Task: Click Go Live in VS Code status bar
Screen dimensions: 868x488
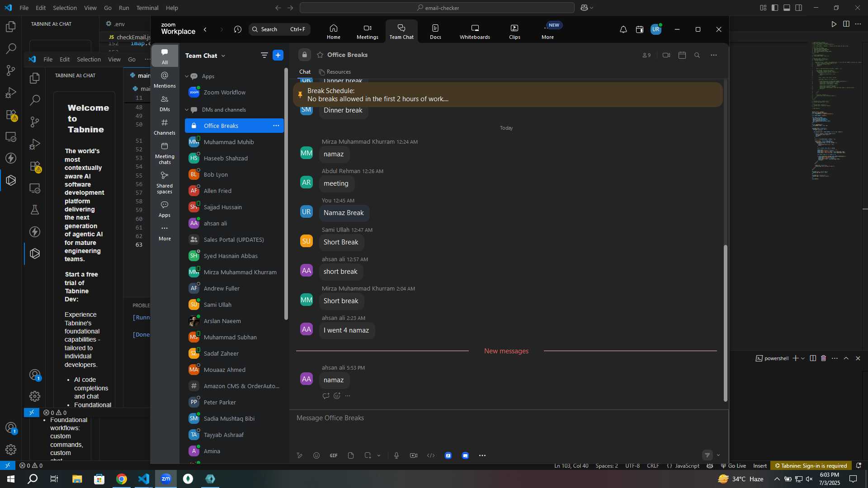Action: 733,466
